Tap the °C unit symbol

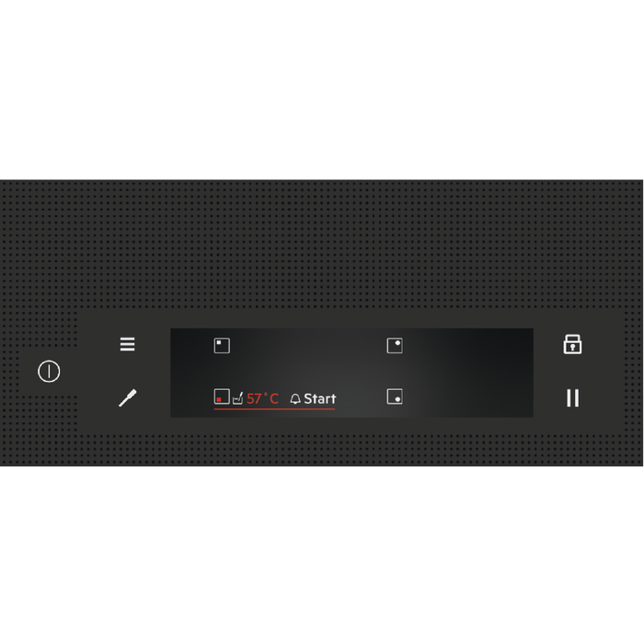point(271,398)
